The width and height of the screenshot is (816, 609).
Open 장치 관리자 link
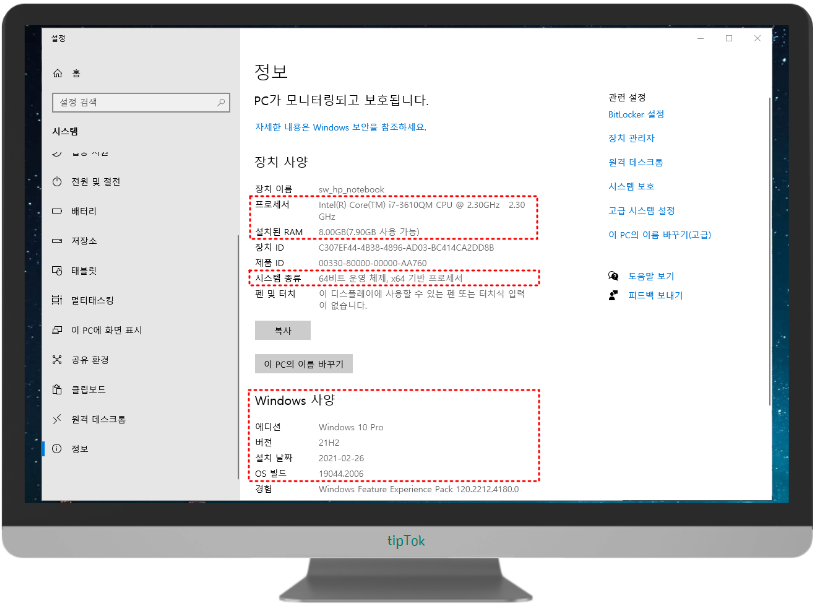[631, 138]
